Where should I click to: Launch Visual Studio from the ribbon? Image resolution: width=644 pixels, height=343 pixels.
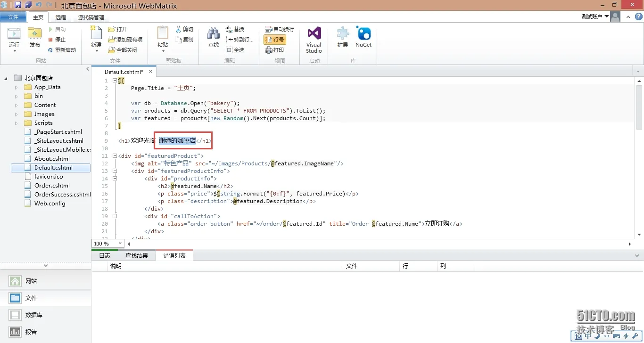(314, 40)
